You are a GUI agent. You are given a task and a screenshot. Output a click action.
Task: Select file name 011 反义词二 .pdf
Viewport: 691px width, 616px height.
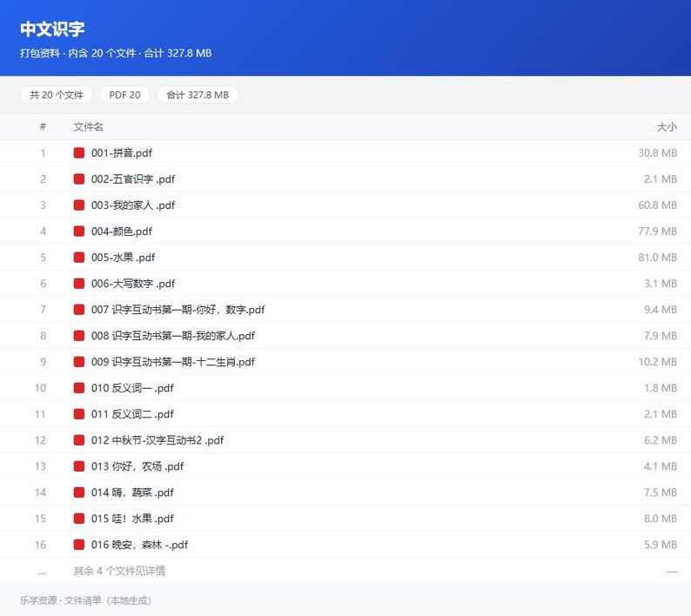point(132,414)
